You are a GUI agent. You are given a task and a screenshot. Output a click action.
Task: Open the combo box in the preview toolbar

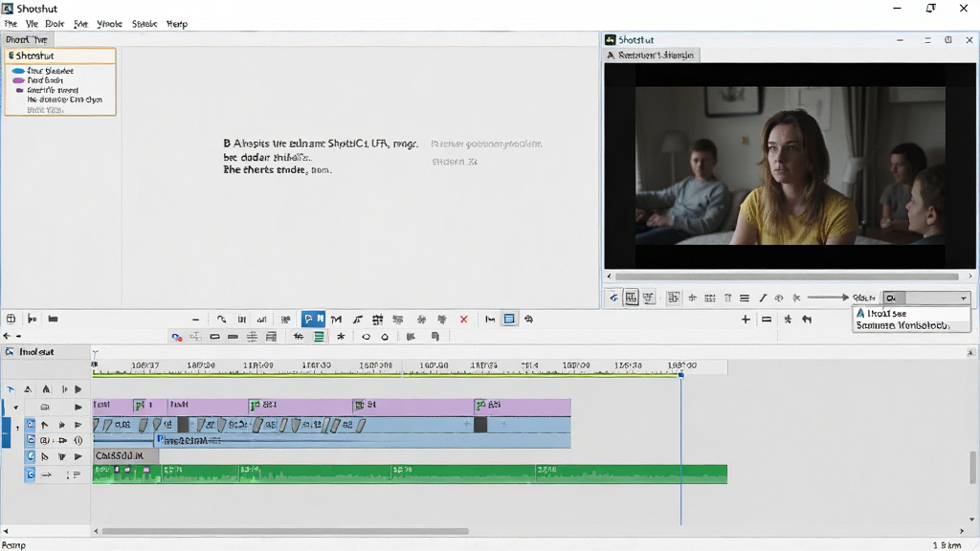click(x=926, y=298)
